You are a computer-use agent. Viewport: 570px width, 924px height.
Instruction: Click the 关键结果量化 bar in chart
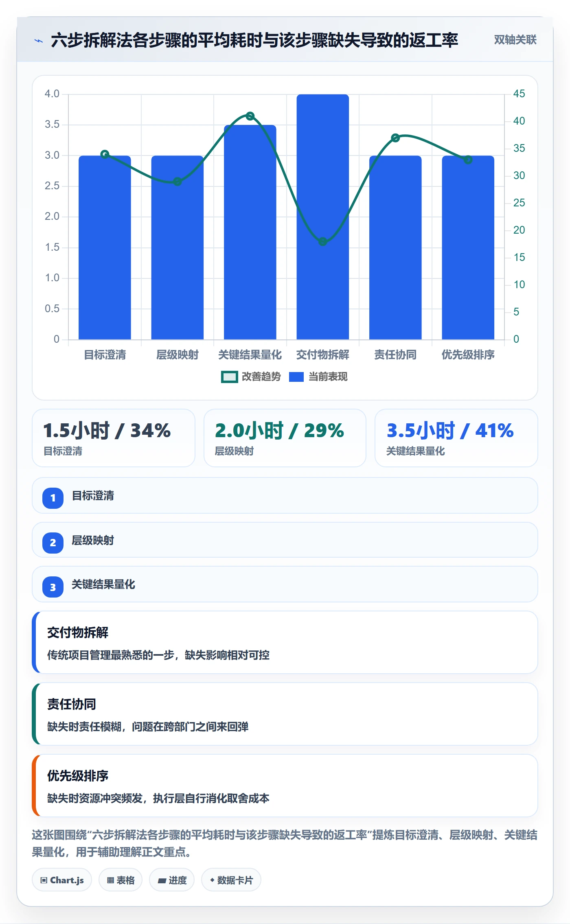(x=250, y=232)
